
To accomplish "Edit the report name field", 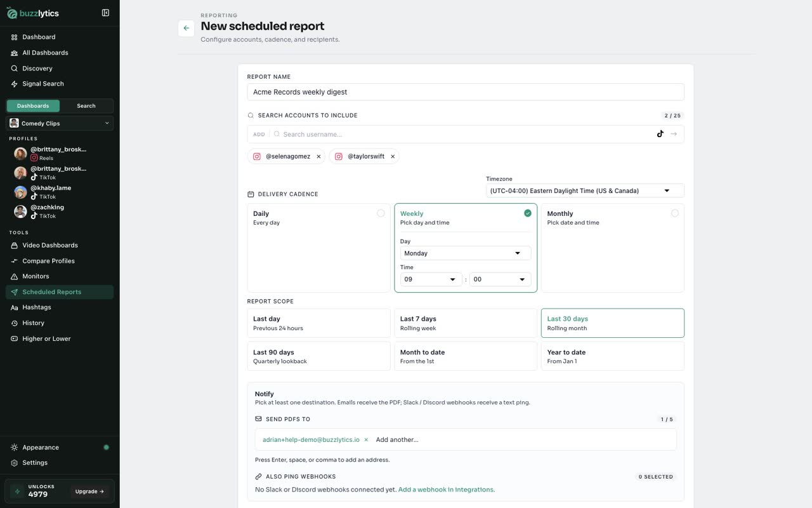I will (466, 92).
